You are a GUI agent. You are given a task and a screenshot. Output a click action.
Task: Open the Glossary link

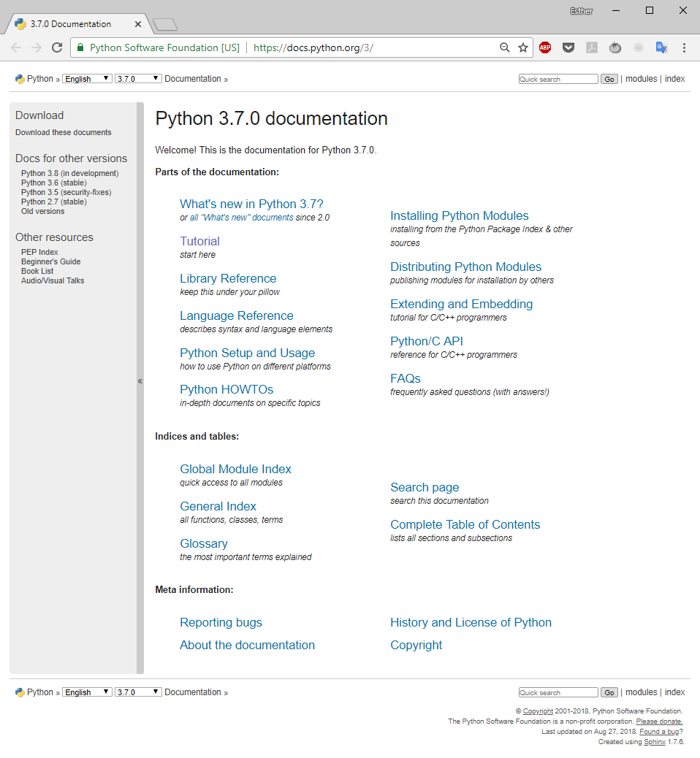[x=204, y=543]
